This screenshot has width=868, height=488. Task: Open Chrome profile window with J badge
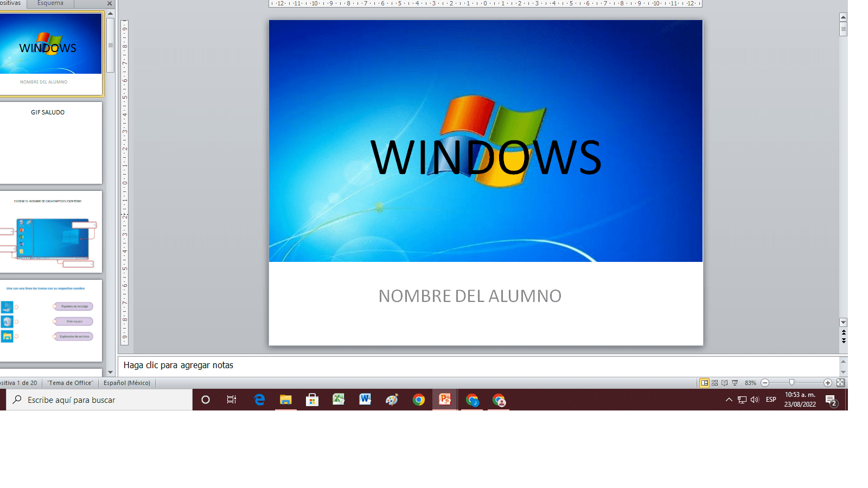pyautogui.click(x=472, y=400)
